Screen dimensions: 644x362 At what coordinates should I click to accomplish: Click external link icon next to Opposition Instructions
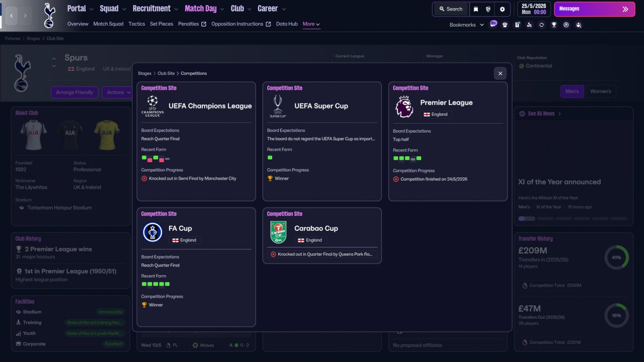268,24
